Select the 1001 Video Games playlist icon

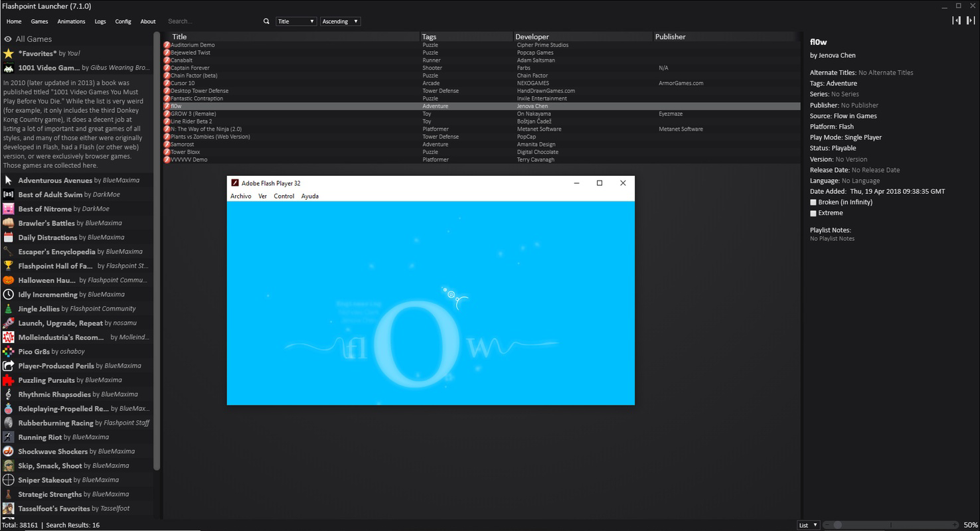[x=8, y=68]
